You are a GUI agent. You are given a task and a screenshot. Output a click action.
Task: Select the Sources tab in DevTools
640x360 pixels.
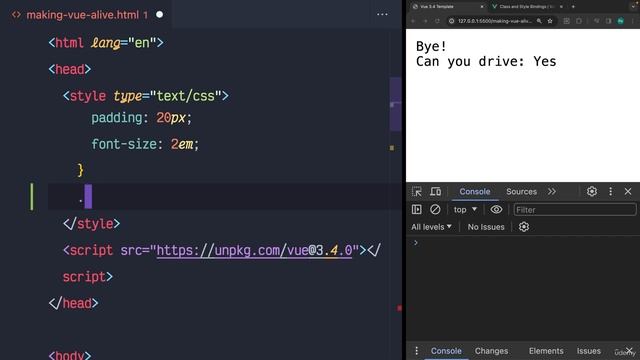[x=521, y=191]
